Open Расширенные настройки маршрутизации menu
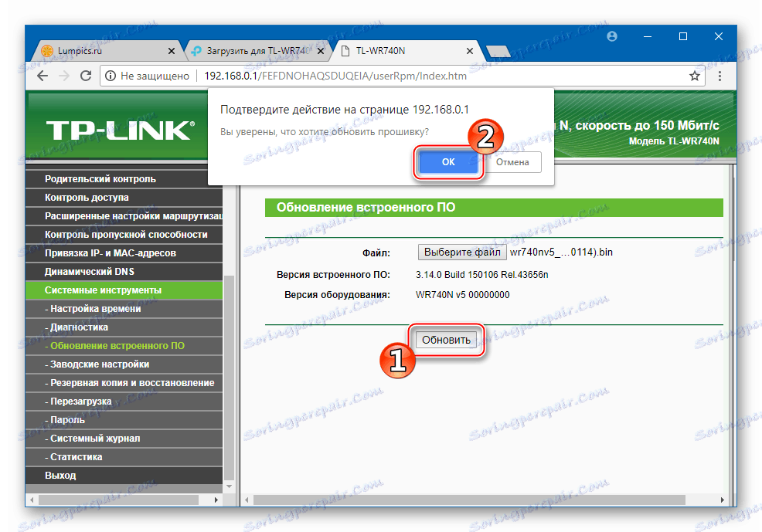762x532 pixels. [x=124, y=215]
